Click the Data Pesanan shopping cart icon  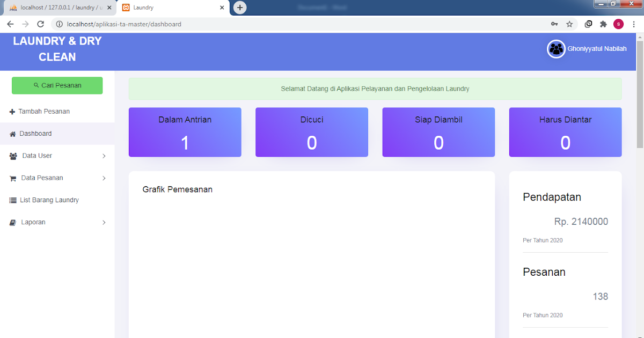14,178
